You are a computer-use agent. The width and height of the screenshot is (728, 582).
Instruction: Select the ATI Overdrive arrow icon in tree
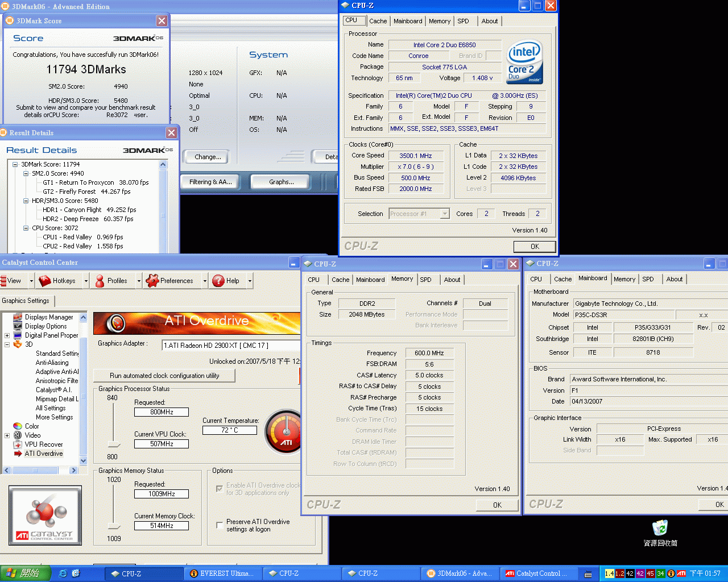pos(18,454)
